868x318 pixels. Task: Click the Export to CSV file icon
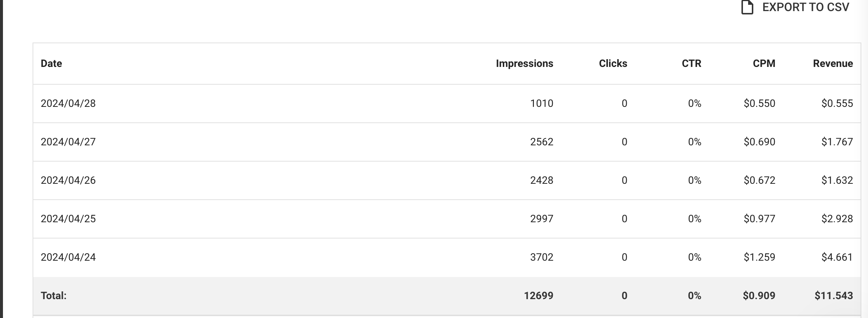click(x=747, y=7)
